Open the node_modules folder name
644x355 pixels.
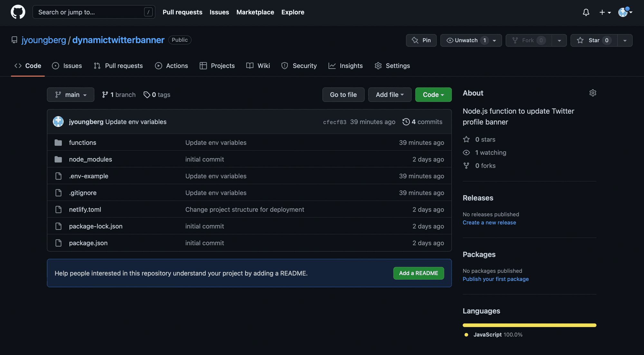tap(90, 159)
